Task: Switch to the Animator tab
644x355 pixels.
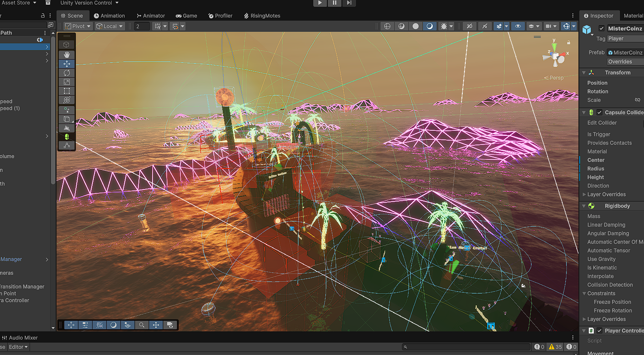Action: coord(151,16)
